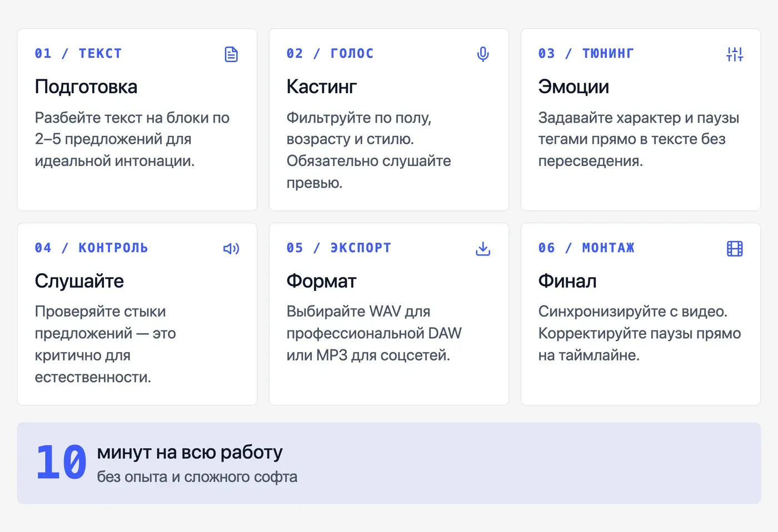Select the label "04 / КОНТРОЛЬ"
The width and height of the screenshot is (778, 532).
click(x=92, y=248)
